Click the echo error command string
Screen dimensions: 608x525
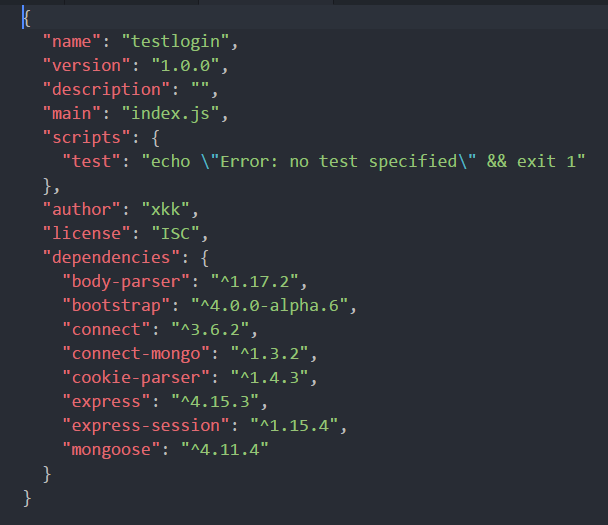pos(362,160)
